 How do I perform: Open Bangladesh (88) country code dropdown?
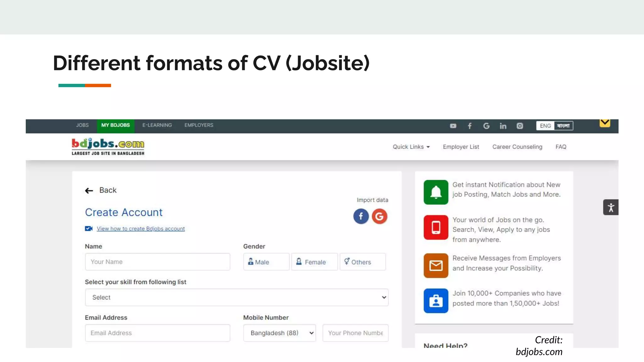coord(279,333)
